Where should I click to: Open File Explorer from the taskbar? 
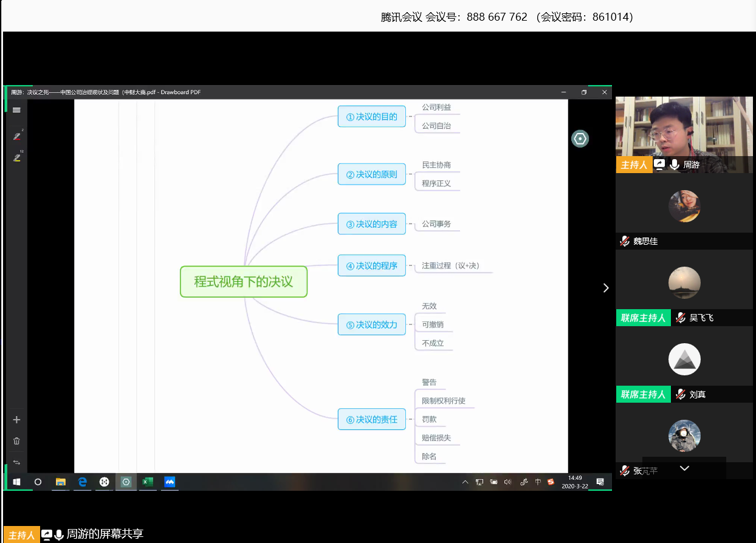pos(61,482)
